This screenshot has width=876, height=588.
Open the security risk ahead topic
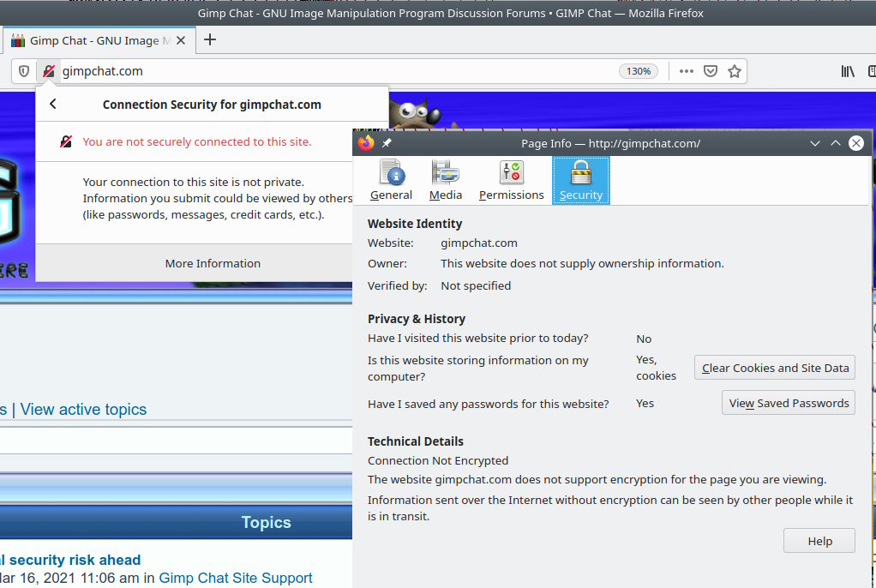coord(70,560)
